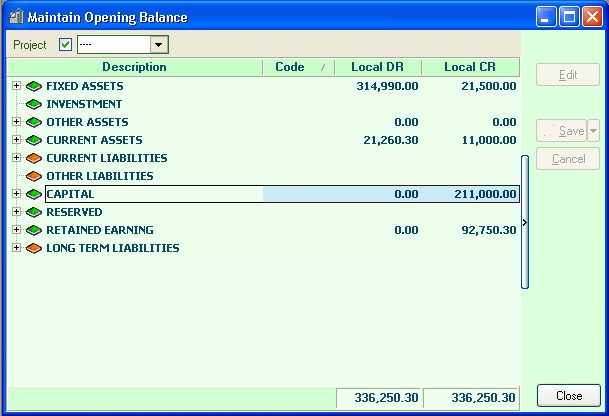Click the orange LONG TERM LIABILITIES icon

[x=34, y=248]
